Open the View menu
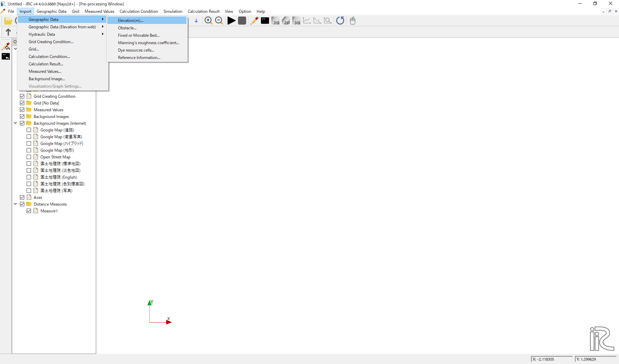Image resolution: width=619 pixels, height=364 pixels. pyautogui.click(x=229, y=11)
